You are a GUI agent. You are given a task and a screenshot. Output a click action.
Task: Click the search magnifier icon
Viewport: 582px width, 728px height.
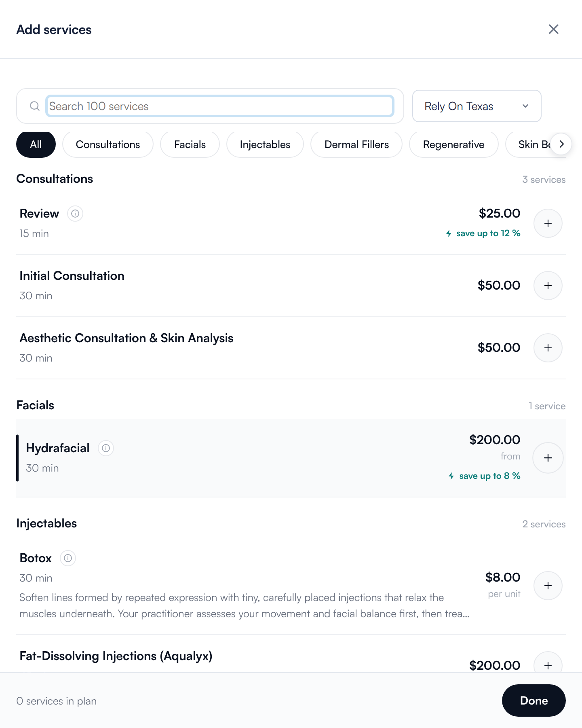point(35,106)
